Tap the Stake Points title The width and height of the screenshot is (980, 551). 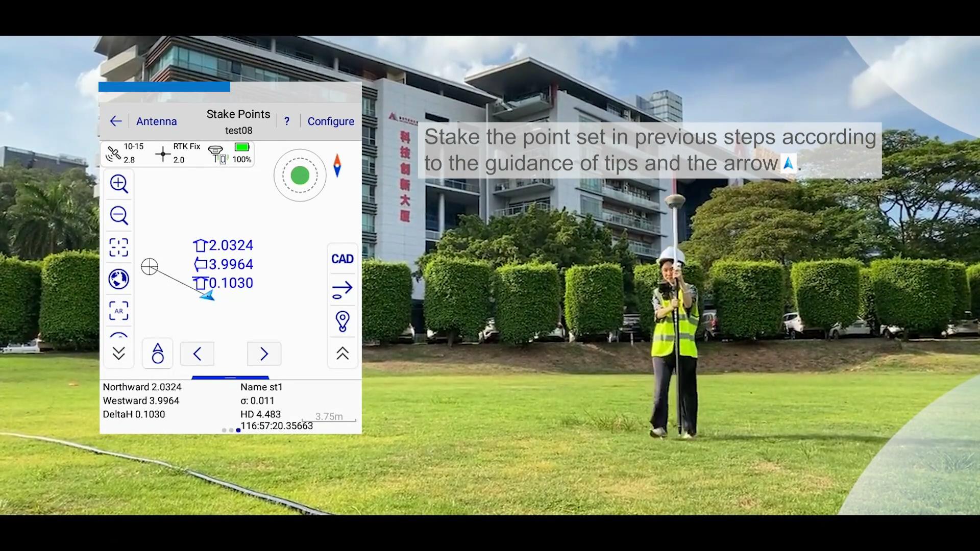click(x=238, y=114)
